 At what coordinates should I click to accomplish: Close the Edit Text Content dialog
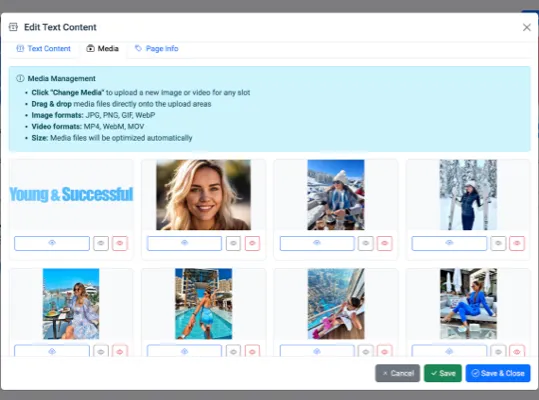(527, 27)
